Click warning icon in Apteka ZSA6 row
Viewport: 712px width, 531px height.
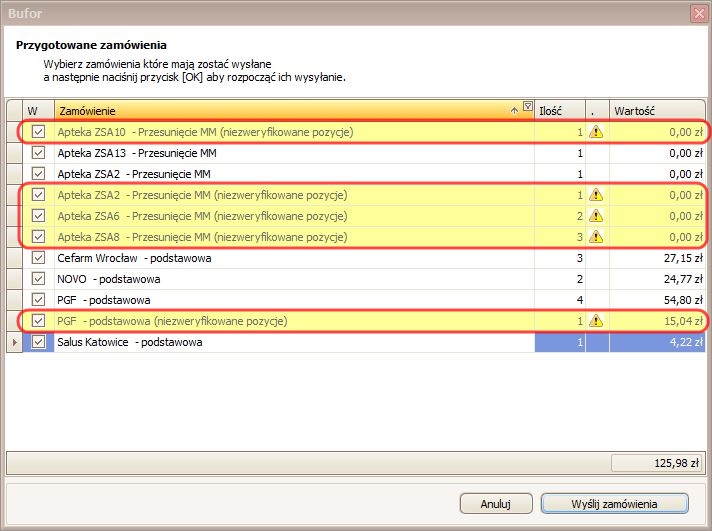click(x=597, y=216)
